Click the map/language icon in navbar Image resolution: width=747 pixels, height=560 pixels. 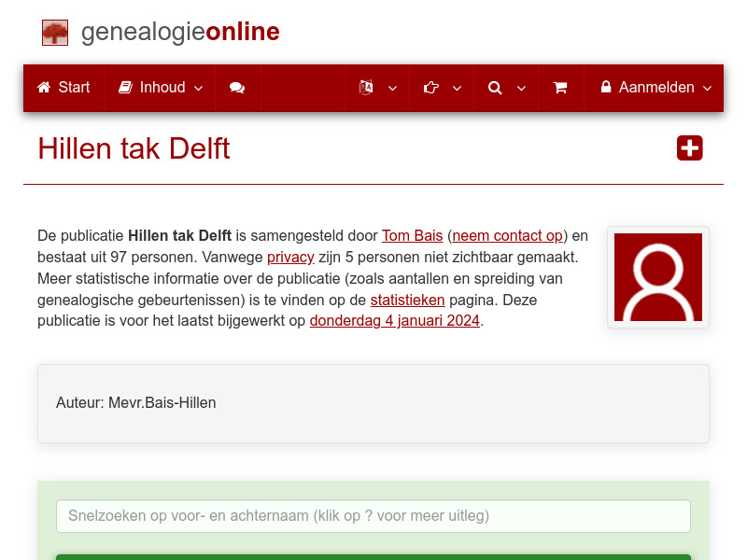[367, 87]
